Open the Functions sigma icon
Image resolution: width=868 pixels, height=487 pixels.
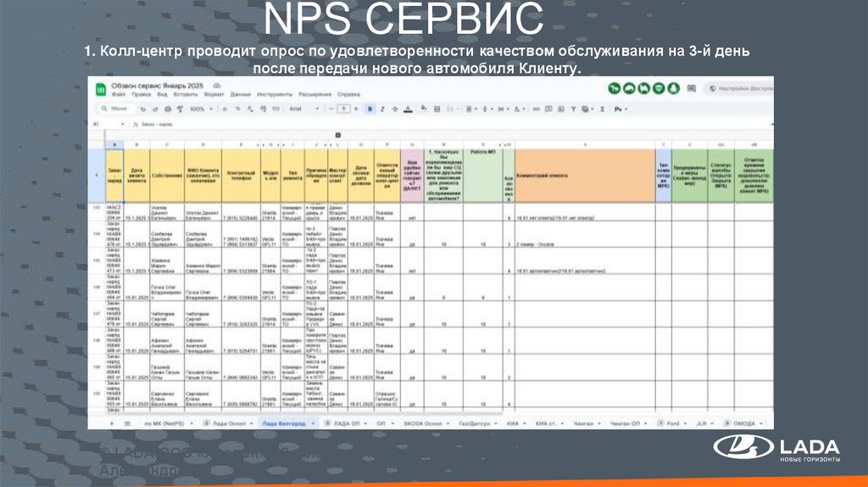pyautogui.click(x=603, y=109)
